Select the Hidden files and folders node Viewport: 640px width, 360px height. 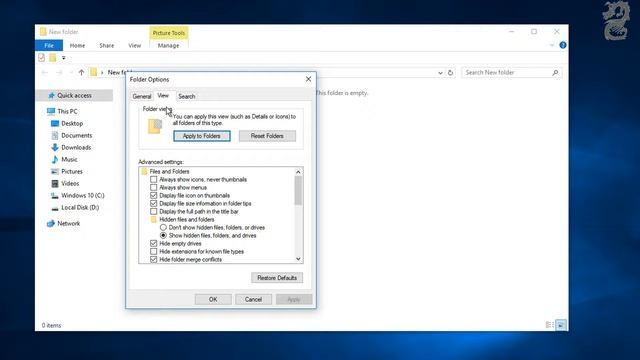(x=187, y=220)
